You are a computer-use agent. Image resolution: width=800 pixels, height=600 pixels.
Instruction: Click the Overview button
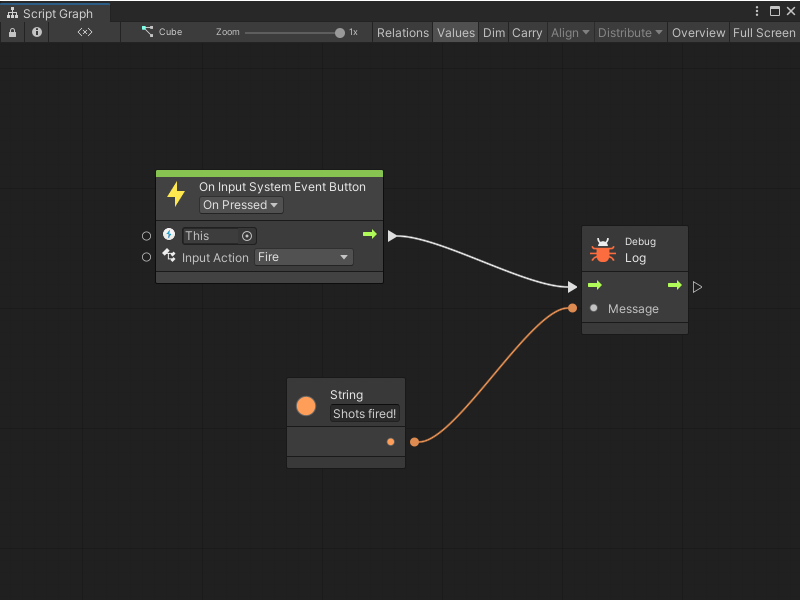pyautogui.click(x=698, y=32)
